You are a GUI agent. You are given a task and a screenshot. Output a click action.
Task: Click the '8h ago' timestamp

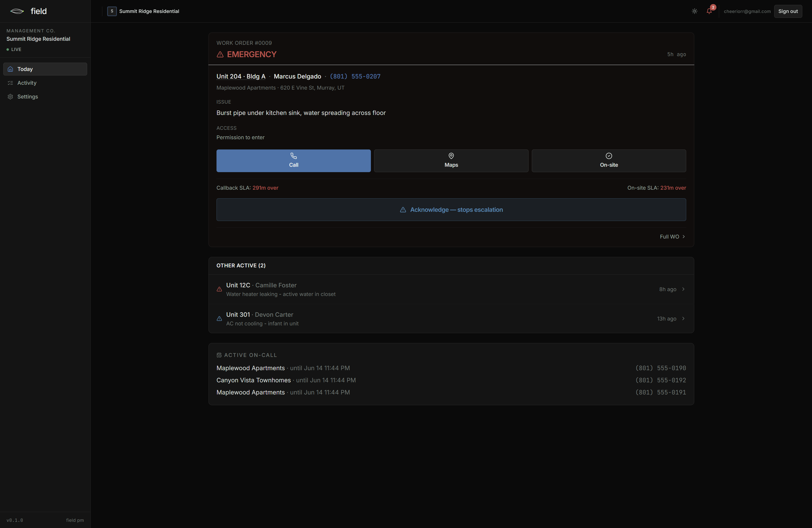(x=667, y=289)
